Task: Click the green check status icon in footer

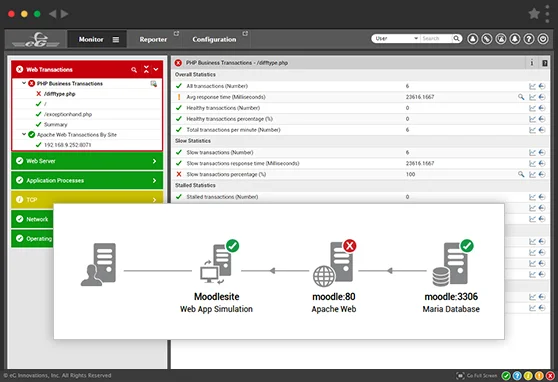Action: tap(506, 376)
